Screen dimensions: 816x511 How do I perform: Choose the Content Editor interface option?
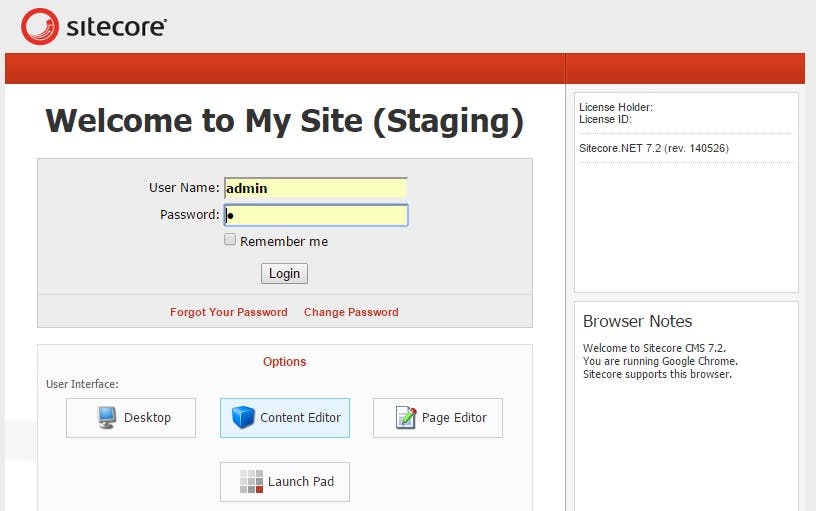(285, 418)
